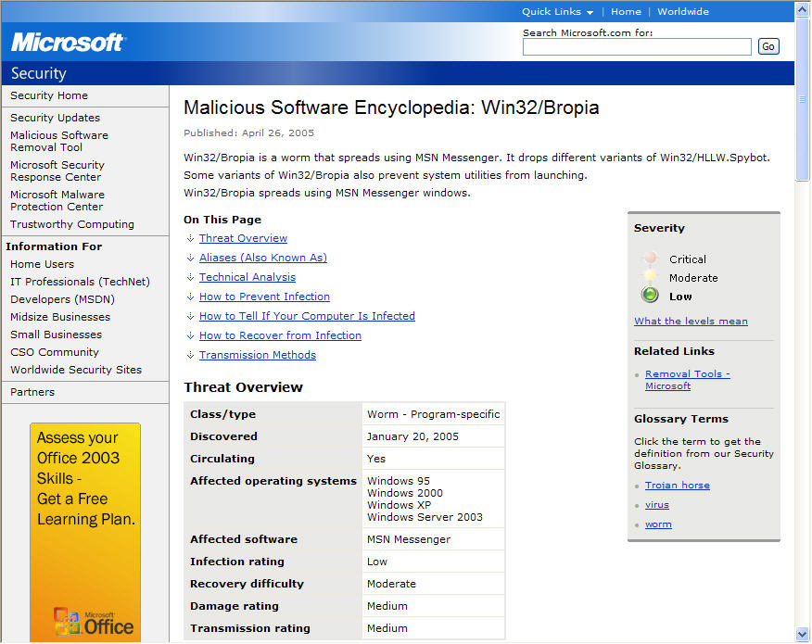812x644 pixels.
Task: Click the arrow beside How to Recover from Infection
Action: click(190, 336)
